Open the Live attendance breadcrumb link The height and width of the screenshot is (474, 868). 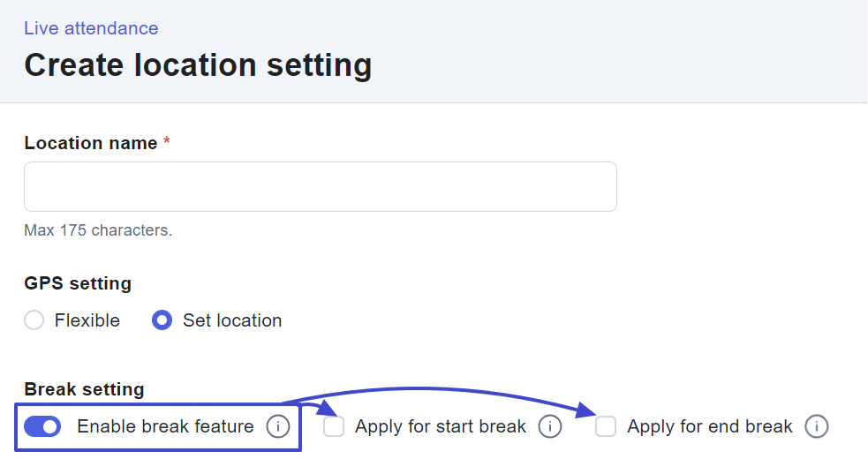click(x=91, y=28)
